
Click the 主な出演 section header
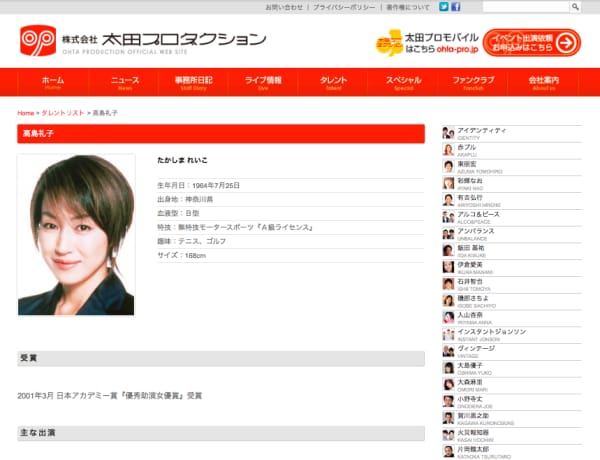[x=221, y=433]
